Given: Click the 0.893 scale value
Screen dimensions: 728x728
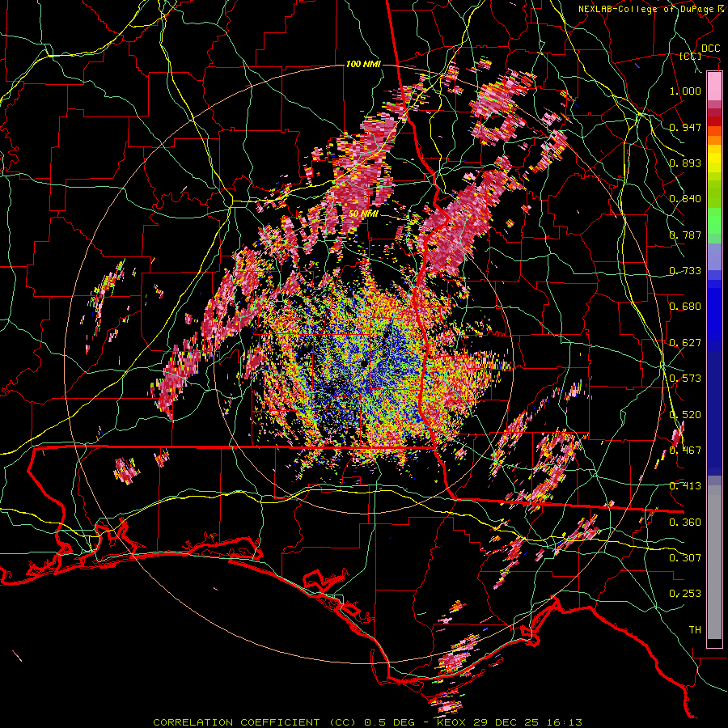Looking at the screenshot, I should [x=685, y=163].
